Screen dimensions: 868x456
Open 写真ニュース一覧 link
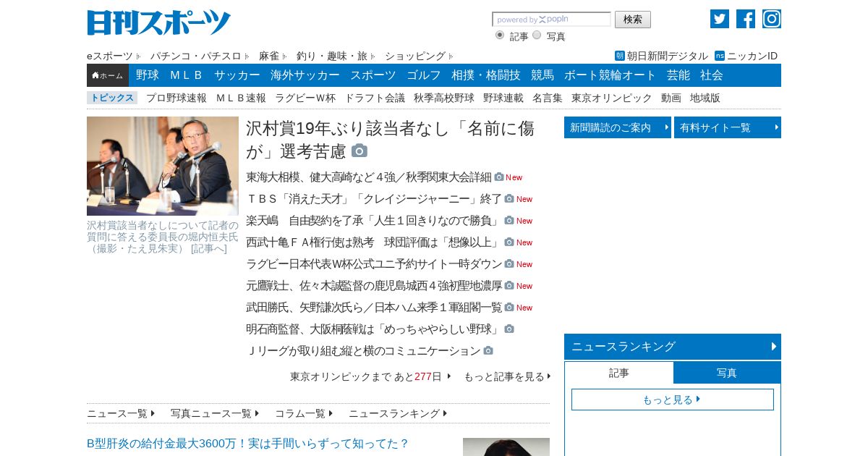(x=215, y=413)
